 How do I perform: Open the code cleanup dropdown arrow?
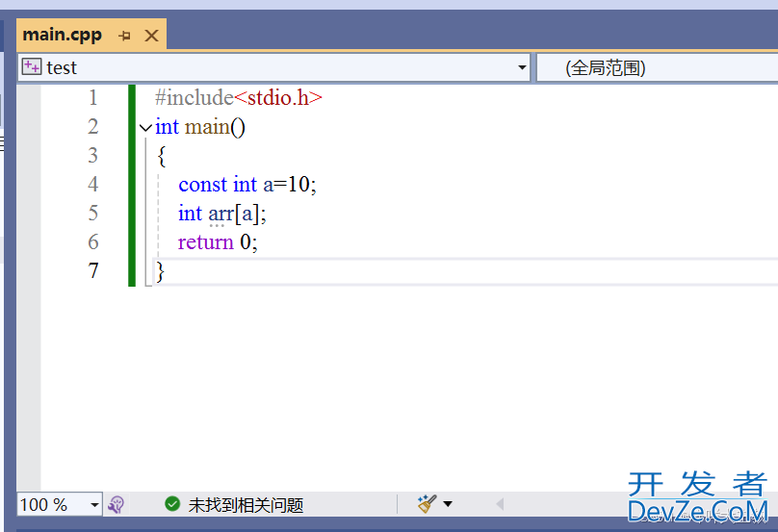coord(448,504)
